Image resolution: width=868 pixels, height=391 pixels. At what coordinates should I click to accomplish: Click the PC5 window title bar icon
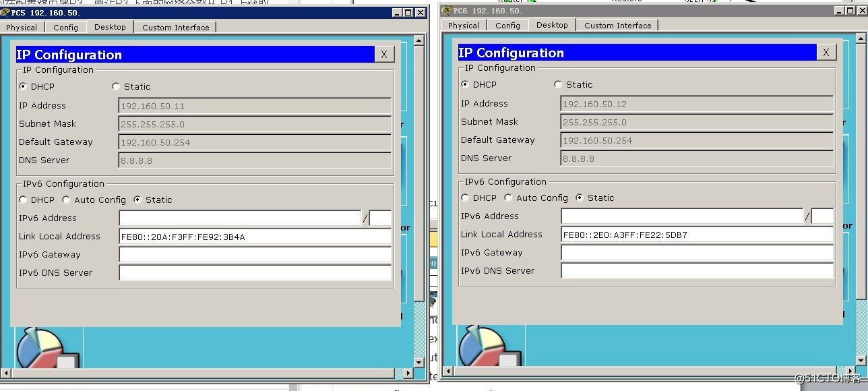click(5, 12)
